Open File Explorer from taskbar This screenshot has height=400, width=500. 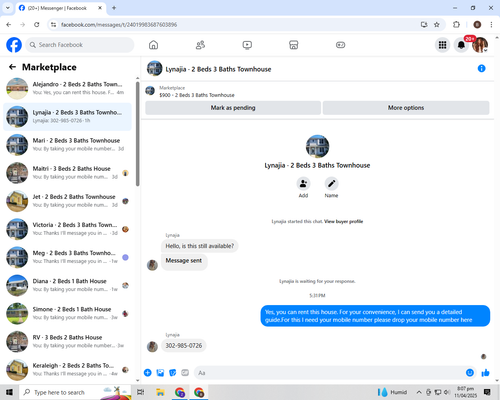(x=160, y=392)
